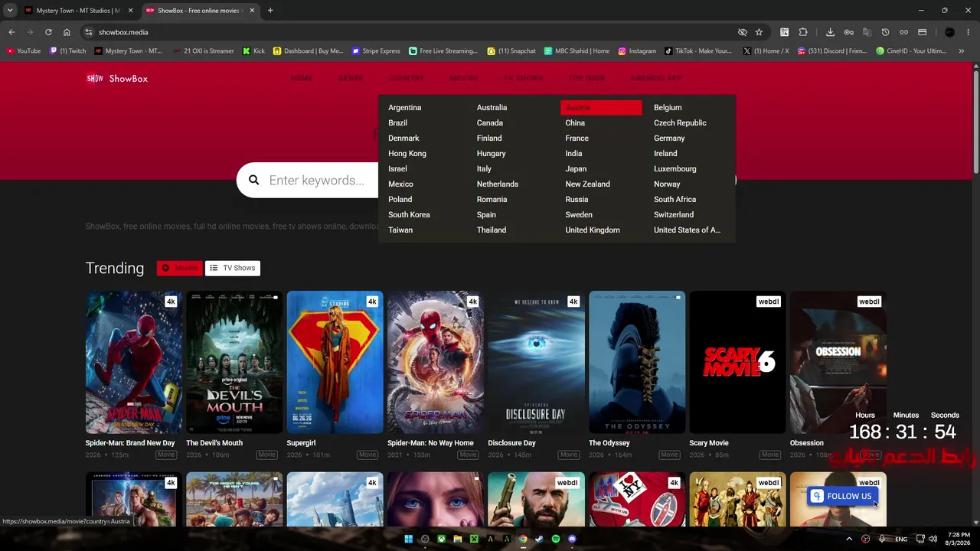This screenshot has width=980, height=551.
Task: Choose Germany from the country menu
Action: click(x=669, y=139)
